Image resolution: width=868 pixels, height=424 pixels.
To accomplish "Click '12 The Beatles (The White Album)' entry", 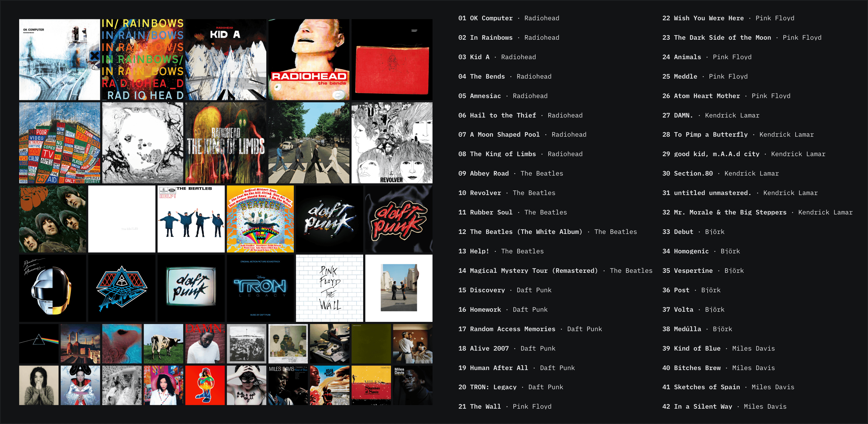I will (547, 232).
